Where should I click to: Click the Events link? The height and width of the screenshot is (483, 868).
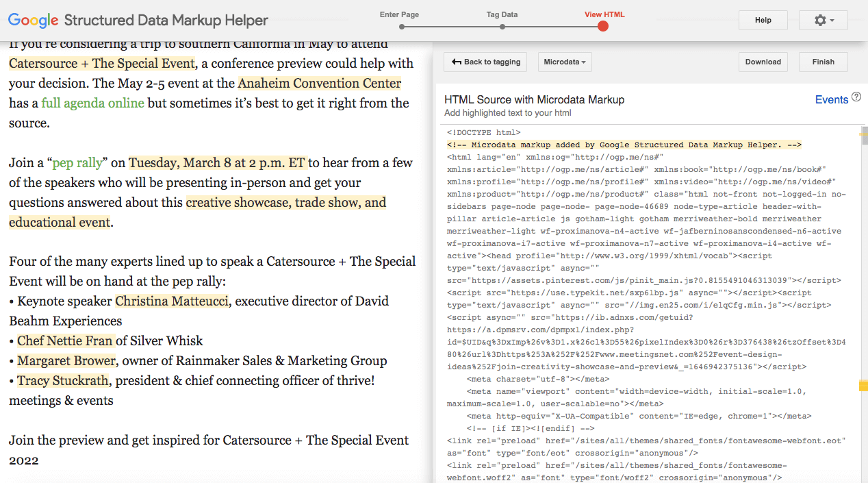831,100
